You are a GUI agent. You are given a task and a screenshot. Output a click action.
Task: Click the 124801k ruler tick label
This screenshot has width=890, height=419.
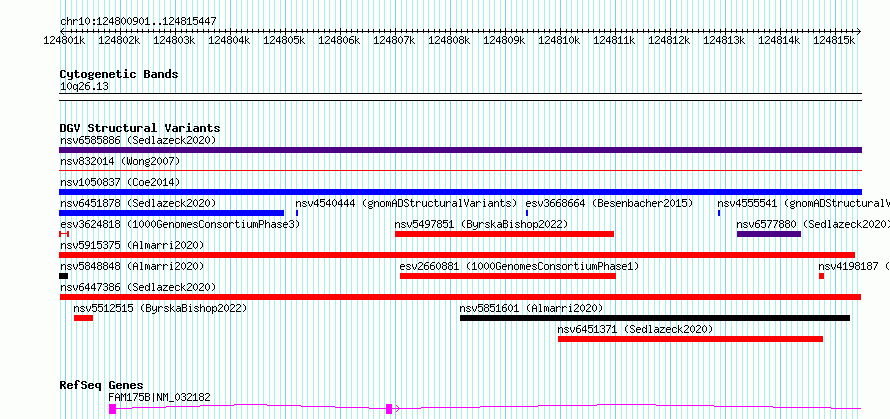pos(64,40)
